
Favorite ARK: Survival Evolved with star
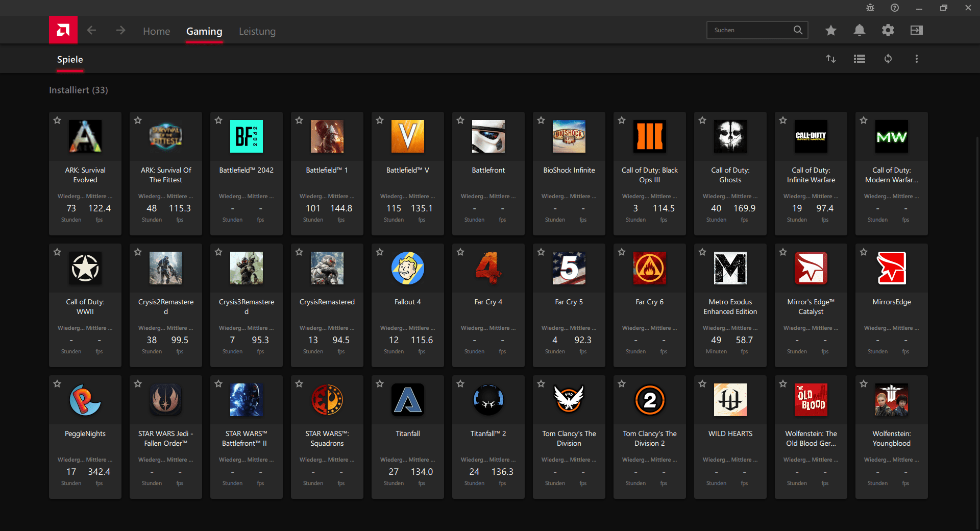point(57,120)
